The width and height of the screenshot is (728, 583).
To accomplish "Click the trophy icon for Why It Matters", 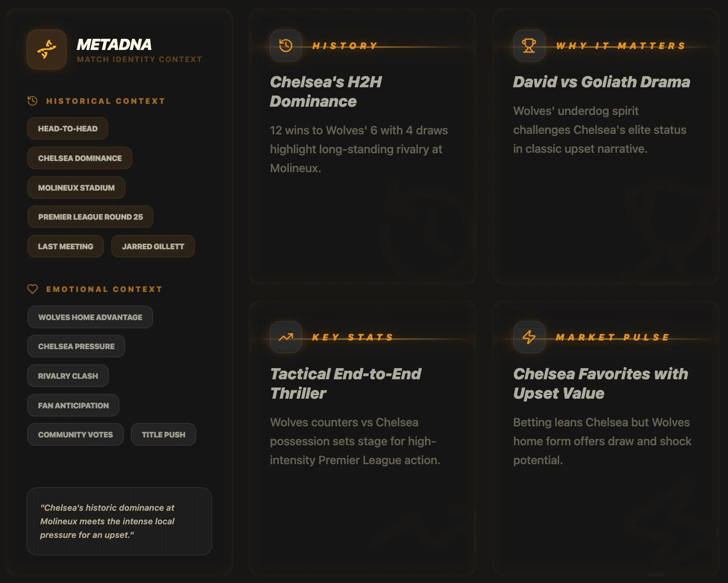I will click(x=529, y=46).
